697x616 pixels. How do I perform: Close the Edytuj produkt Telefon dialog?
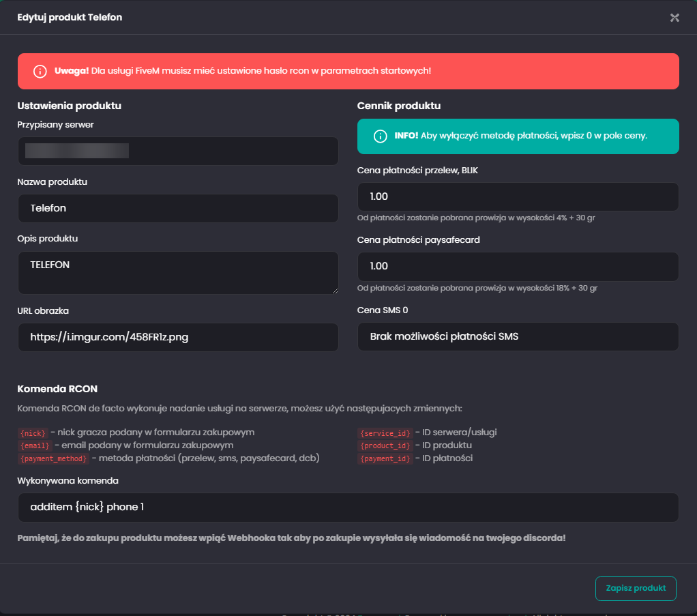click(x=674, y=18)
